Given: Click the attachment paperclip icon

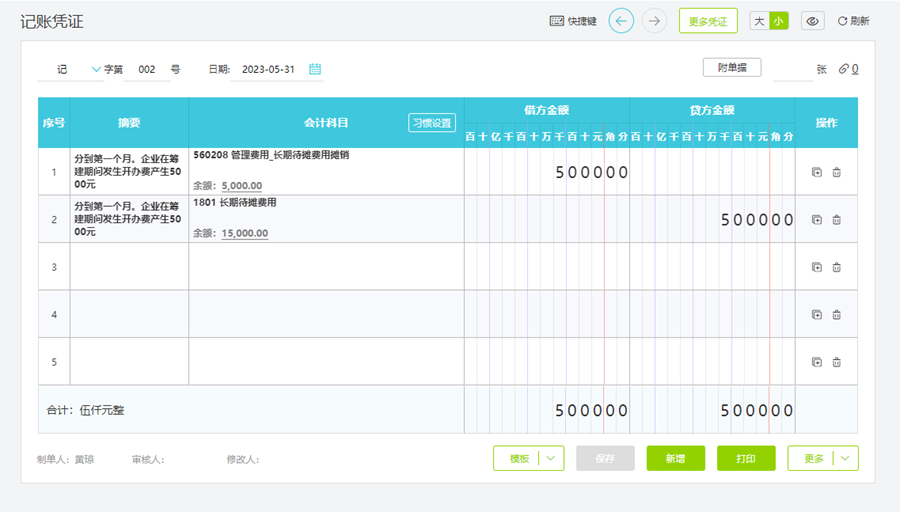Looking at the screenshot, I should pos(843,69).
